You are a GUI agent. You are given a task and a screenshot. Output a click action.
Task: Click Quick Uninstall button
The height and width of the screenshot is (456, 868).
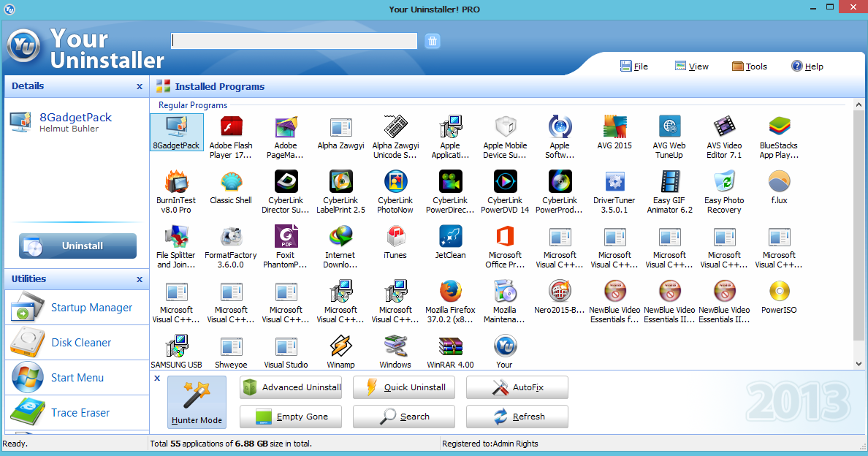[403, 387]
